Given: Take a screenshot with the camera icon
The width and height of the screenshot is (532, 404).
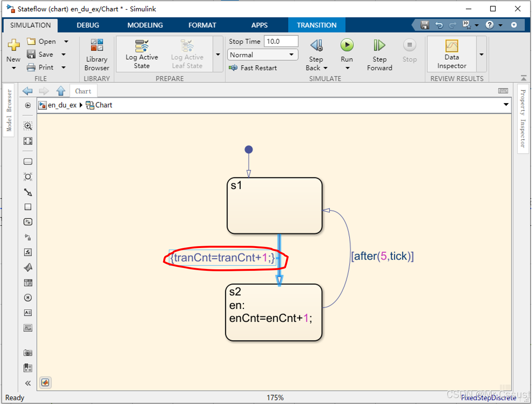Looking at the screenshot, I should point(28,353).
